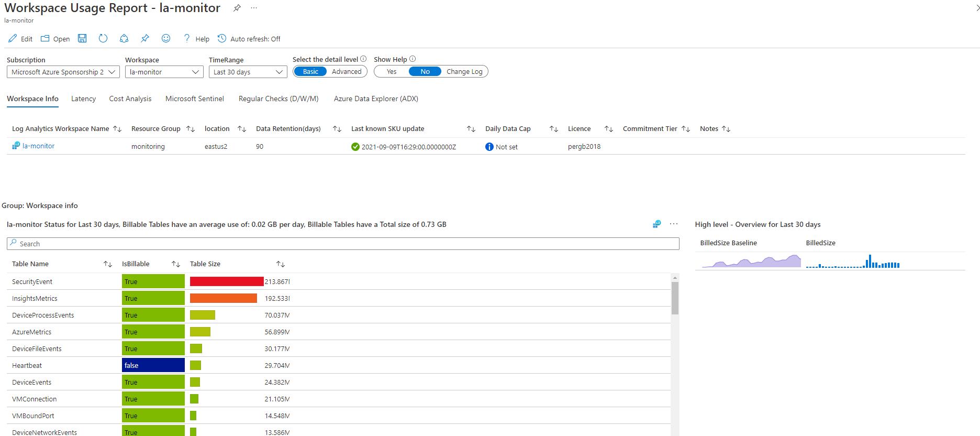980x436 pixels.
Task: Open the TimeRange dropdown
Action: tap(248, 72)
